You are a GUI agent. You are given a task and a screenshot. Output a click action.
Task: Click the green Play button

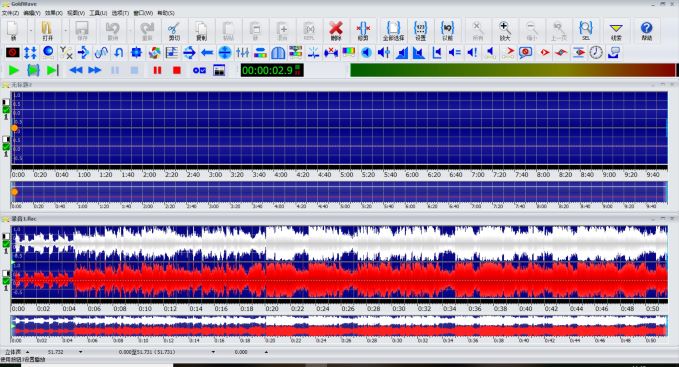13,70
